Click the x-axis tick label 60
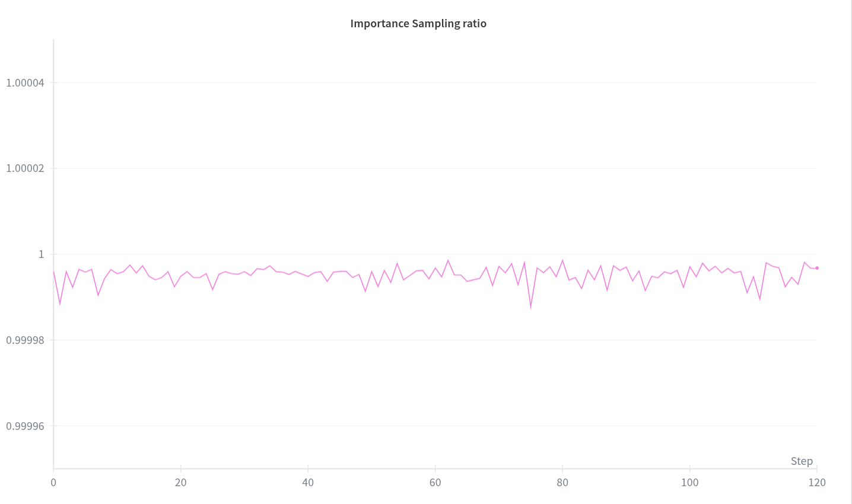 pos(435,483)
